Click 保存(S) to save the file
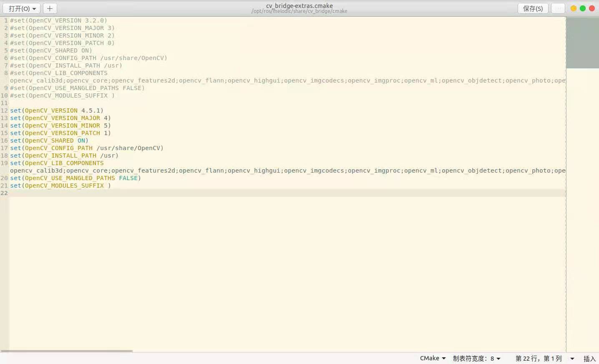Viewport: 599px width, 364px height. click(533, 8)
